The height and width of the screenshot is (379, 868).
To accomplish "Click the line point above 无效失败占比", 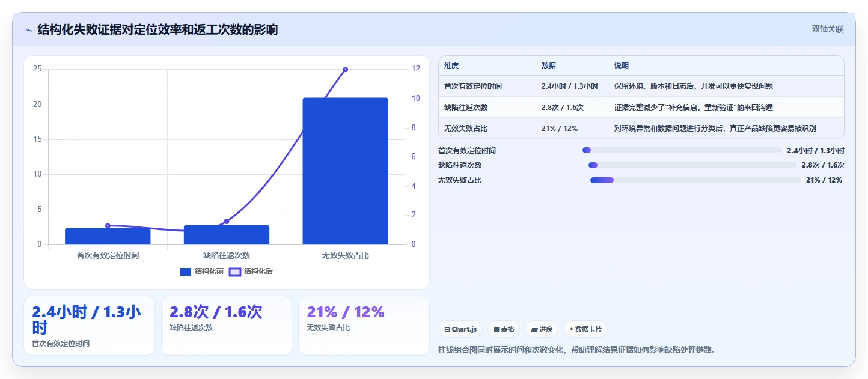I will click(x=345, y=70).
